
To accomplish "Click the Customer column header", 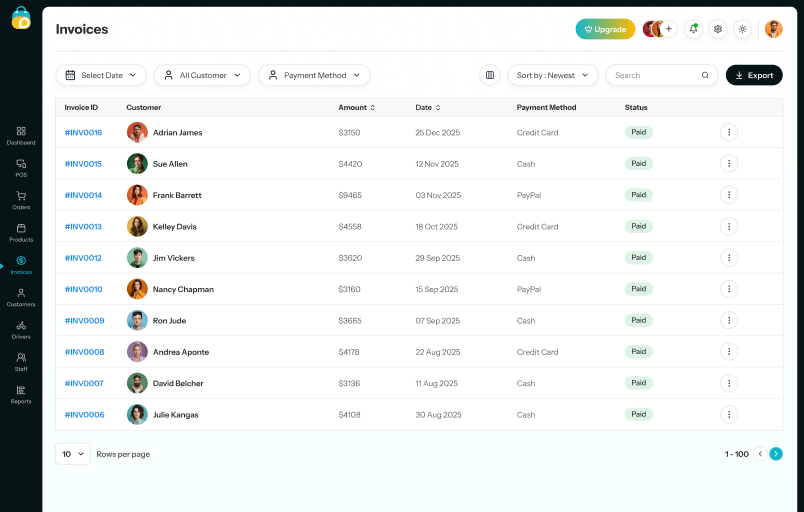I will (x=144, y=108).
